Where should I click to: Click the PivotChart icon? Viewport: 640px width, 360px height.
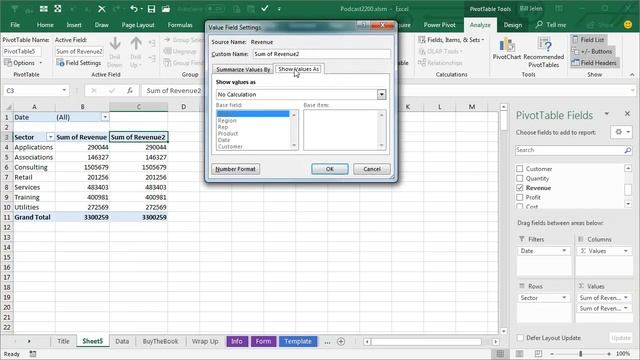tap(506, 49)
